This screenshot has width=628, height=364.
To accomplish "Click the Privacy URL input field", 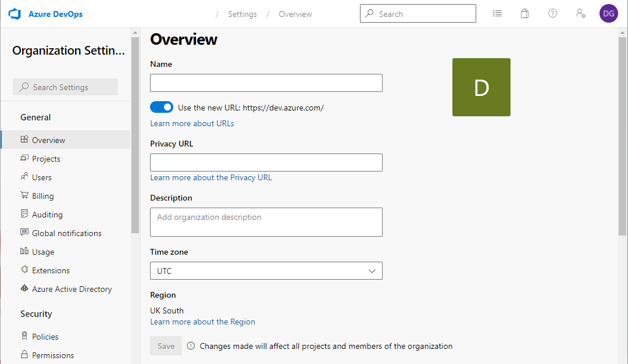I will pyautogui.click(x=266, y=163).
